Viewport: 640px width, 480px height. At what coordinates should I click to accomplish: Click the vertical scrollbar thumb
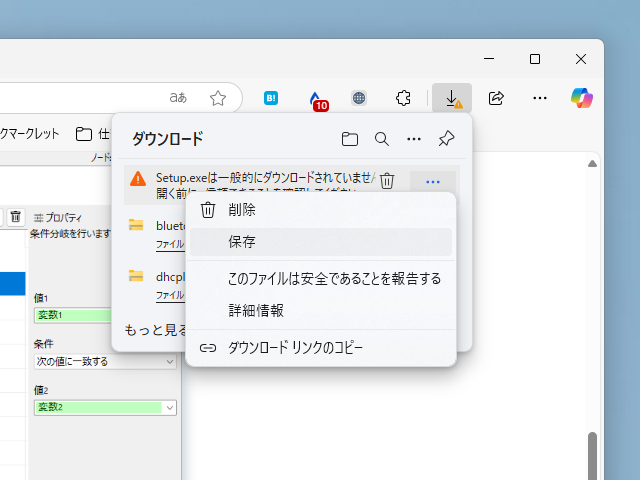(592, 456)
